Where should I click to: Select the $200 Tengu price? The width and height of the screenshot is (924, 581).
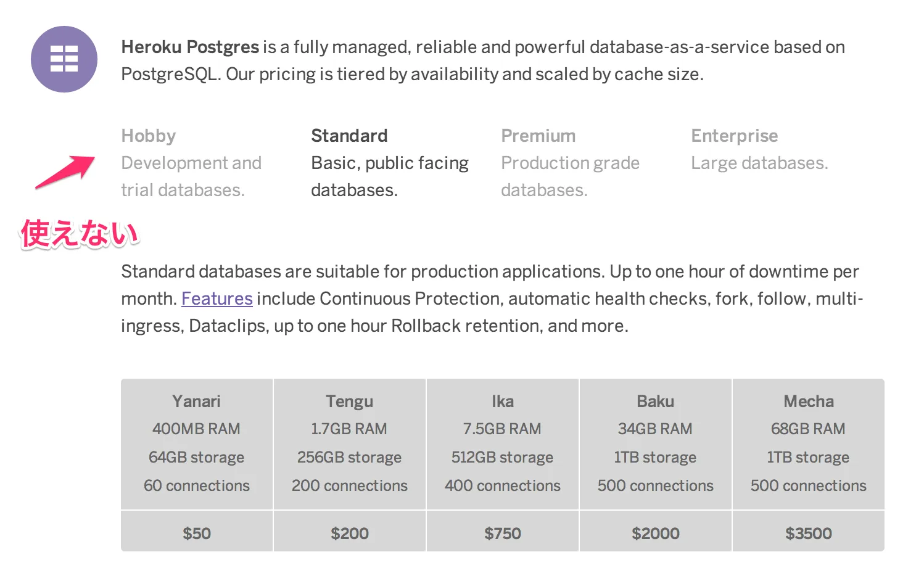click(x=349, y=532)
